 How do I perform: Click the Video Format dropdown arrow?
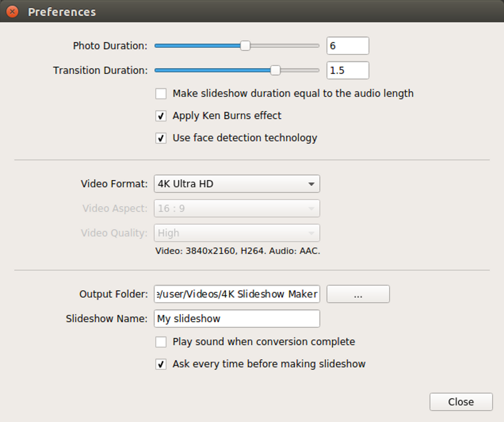pyautogui.click(x=311, y=184)
